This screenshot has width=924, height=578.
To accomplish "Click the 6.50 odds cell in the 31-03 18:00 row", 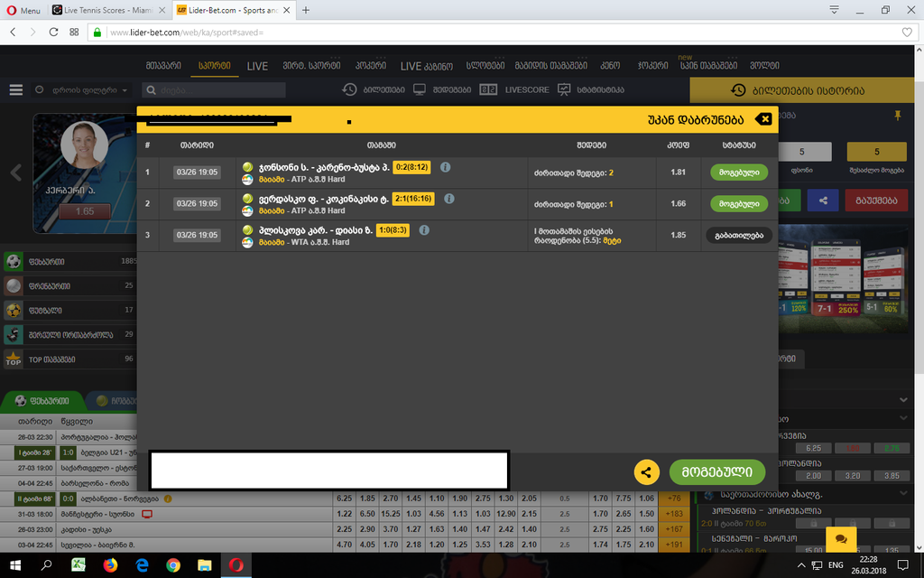I will click(367, 514).
